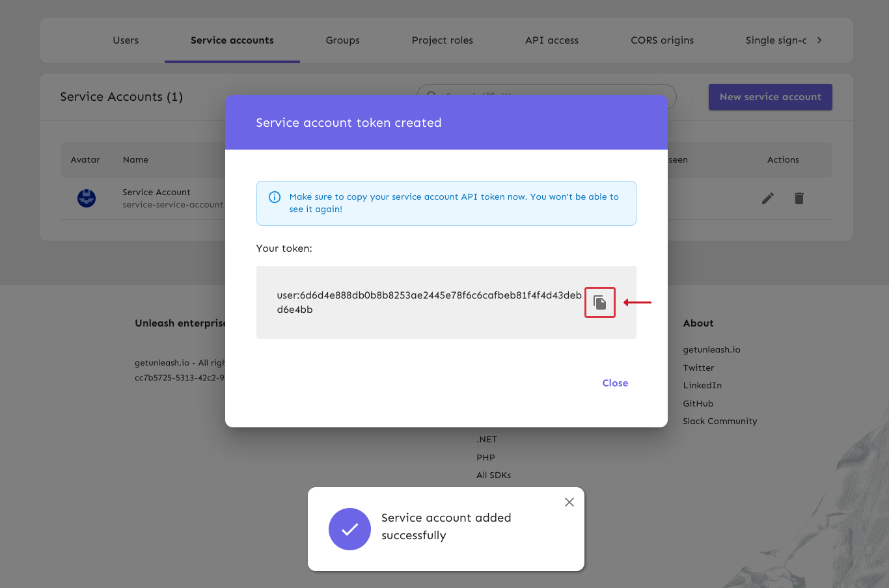Dismiss the success toast with X

(569, 502)
